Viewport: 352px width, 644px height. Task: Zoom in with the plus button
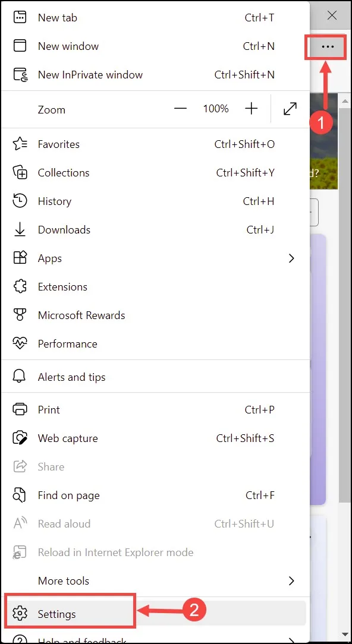(x=251, y=109)
